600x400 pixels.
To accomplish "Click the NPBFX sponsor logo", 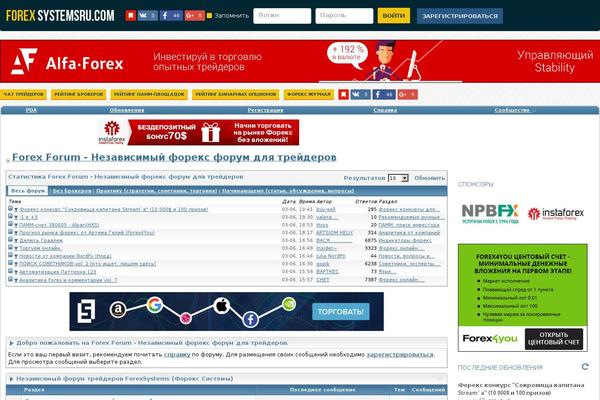I will pos(490,214).
